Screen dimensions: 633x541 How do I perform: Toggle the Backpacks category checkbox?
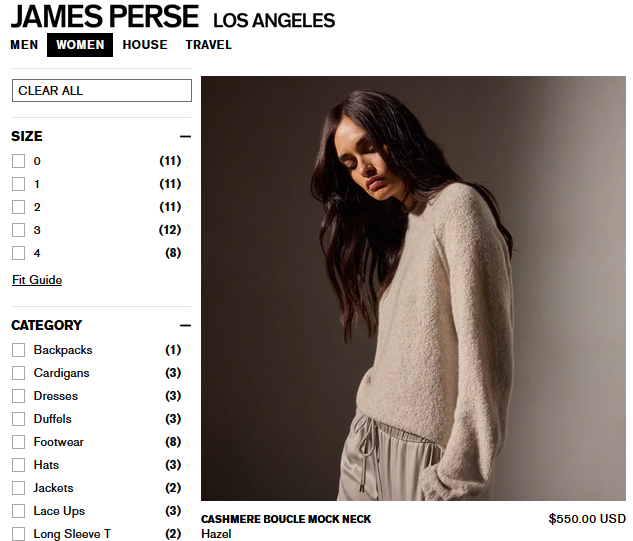click(18, 350)
